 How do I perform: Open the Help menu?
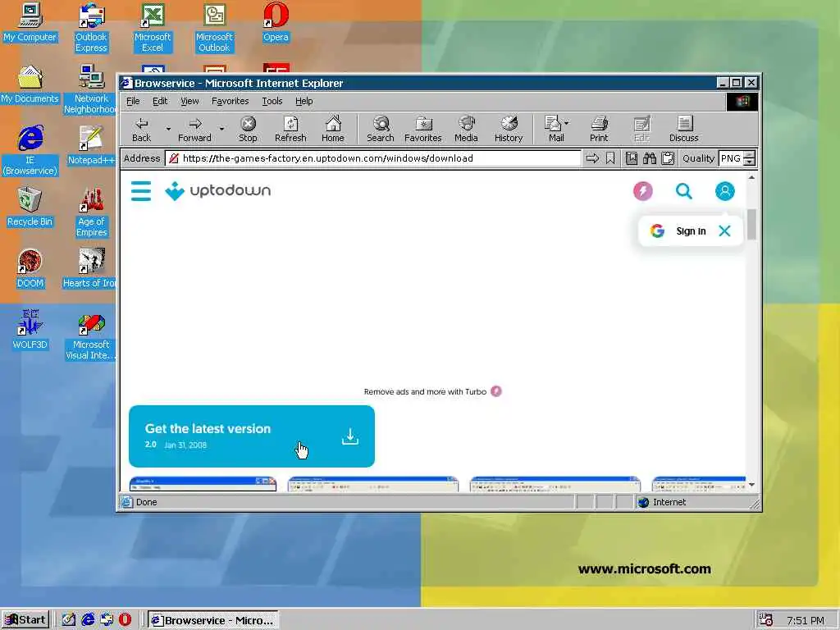point(304,101)
